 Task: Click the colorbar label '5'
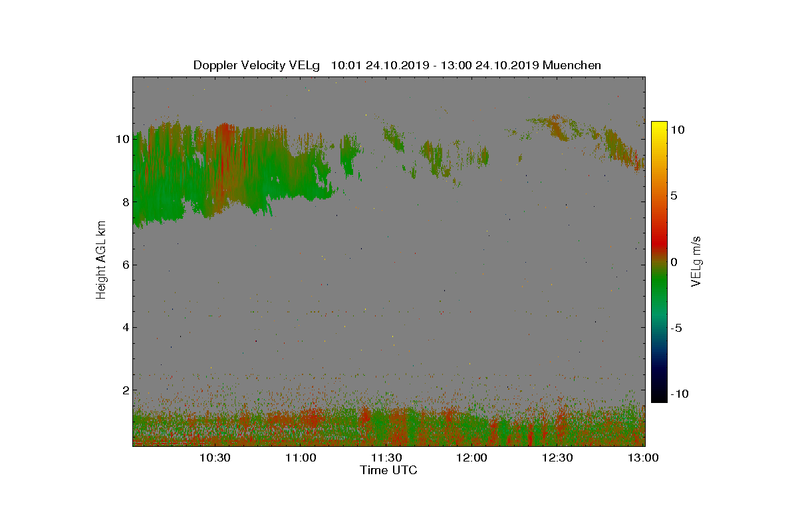pos(674,196)
